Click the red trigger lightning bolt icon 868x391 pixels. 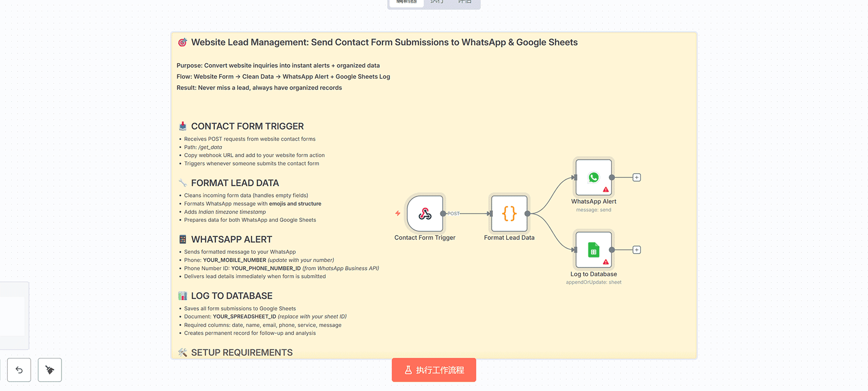(x=398, y=213)
